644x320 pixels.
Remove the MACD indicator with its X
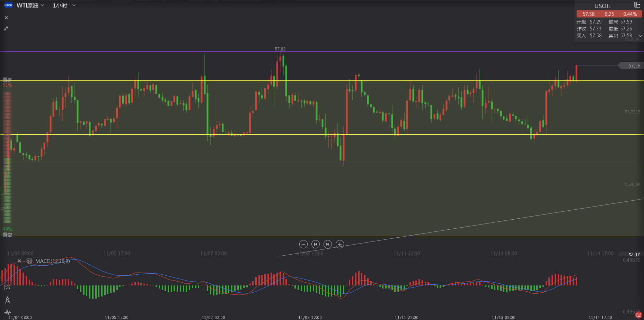tap(19, 261)
